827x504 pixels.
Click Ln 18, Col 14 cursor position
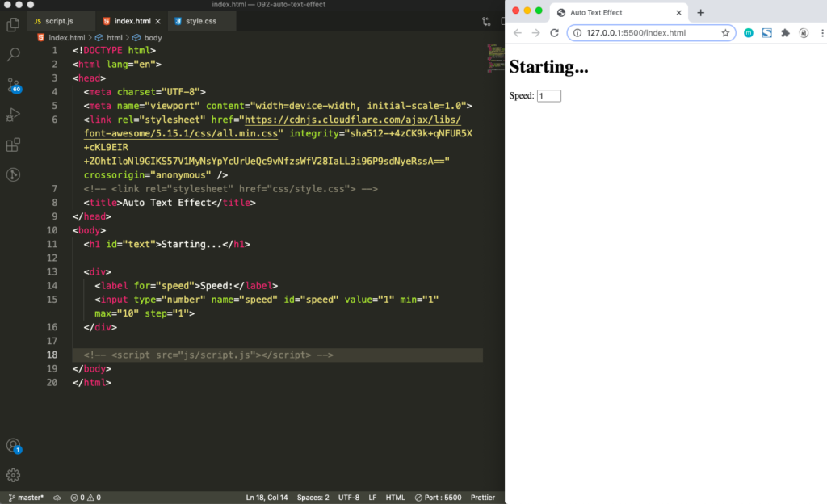(267, 498)
